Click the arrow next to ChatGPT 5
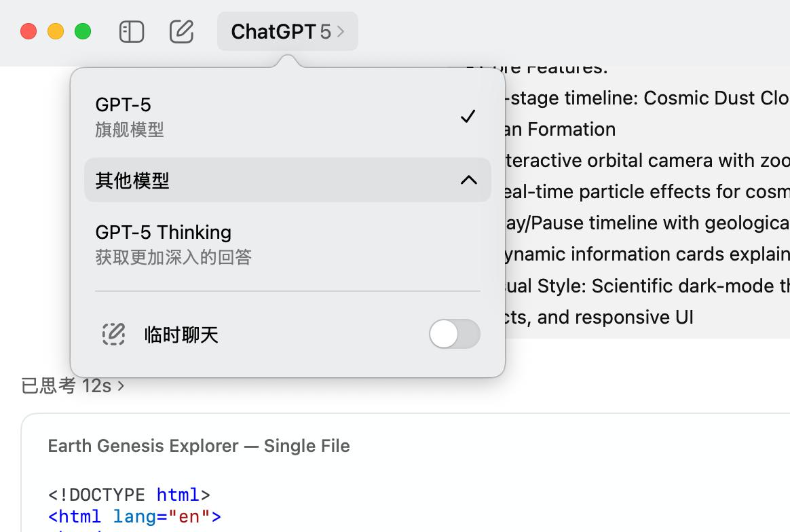Screen dimensions: 790x532 pyautogui.click(x=341, y=32)
